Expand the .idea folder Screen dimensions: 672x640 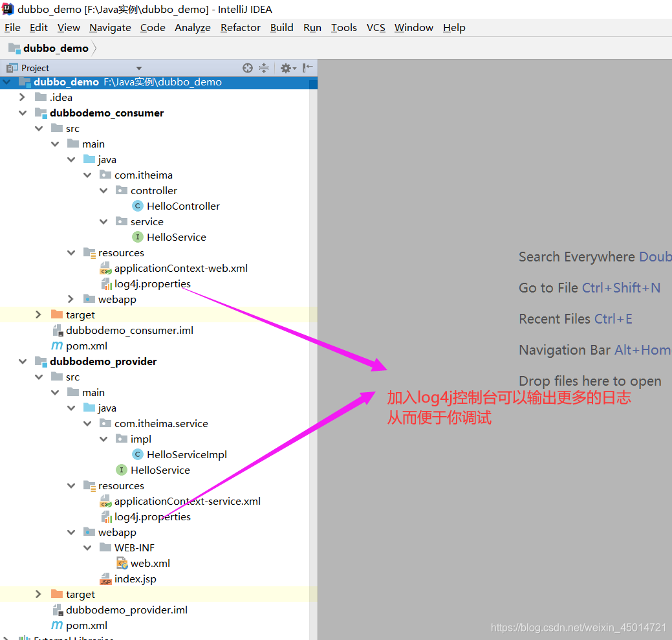point(22,97)
